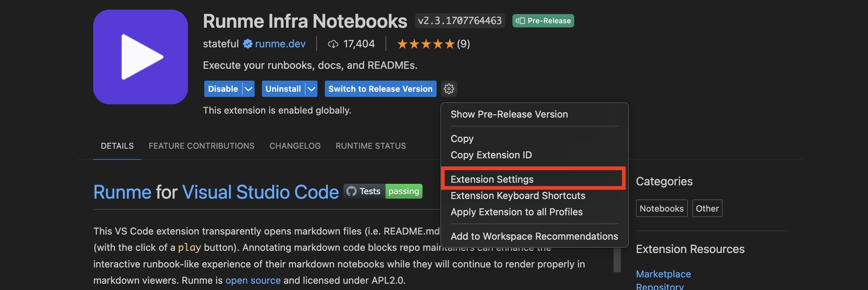Select Add to Workspace Recommendations
Screen dimensions: 868x290
[534, 236]
